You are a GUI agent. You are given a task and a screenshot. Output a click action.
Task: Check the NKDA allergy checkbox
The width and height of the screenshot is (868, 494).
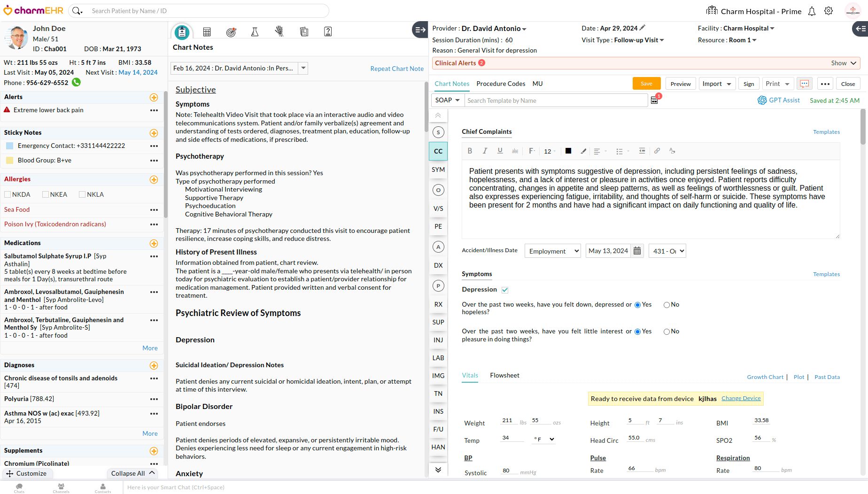coord(8,194)
